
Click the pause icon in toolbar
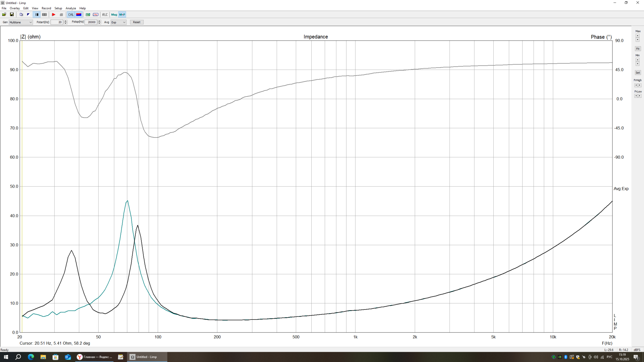point(37,14)
